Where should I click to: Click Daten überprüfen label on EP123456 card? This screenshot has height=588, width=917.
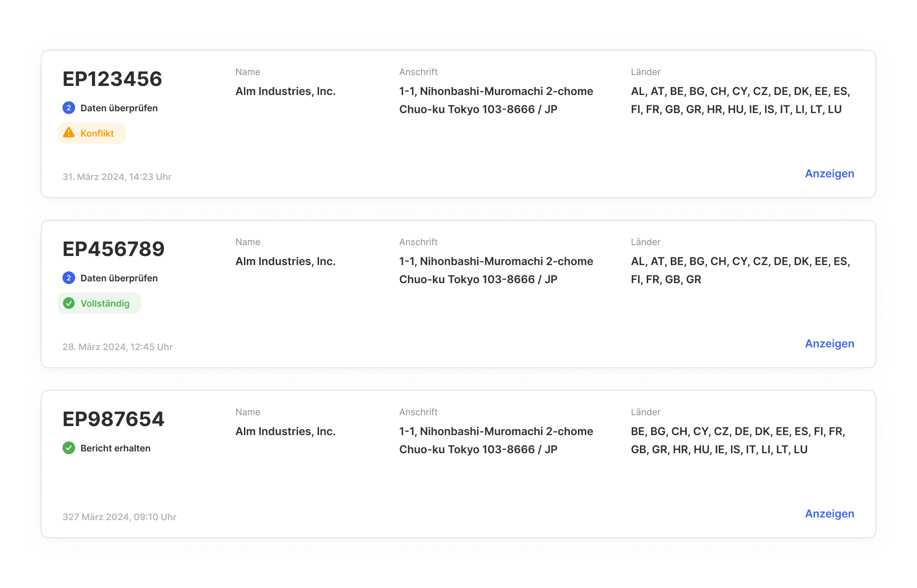(119, 108)
